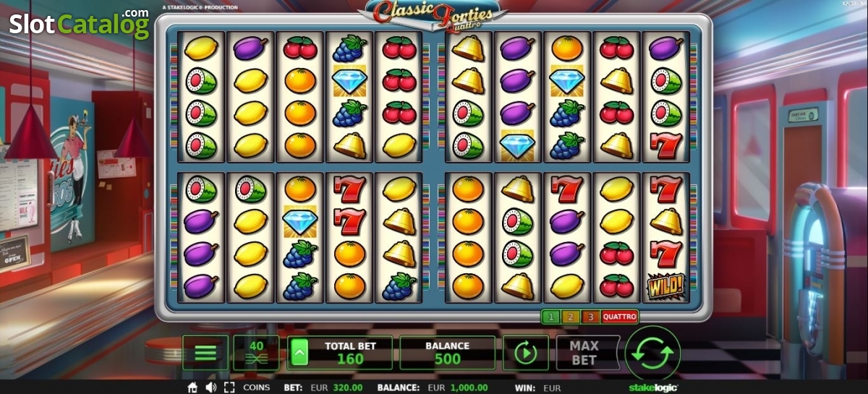This screenshot has height=394, width=868.
Task: Select reel set mode 3
Action: [x=590, y=317]
